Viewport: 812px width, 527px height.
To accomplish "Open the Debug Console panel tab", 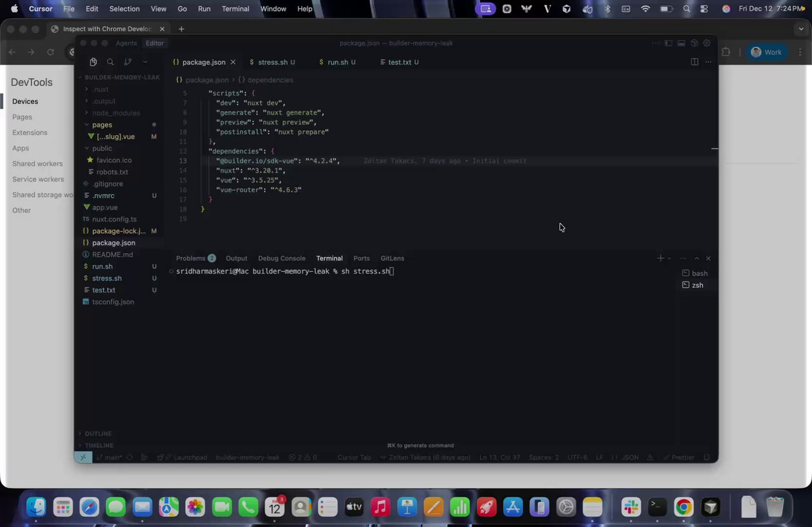I will coord(282,258).
